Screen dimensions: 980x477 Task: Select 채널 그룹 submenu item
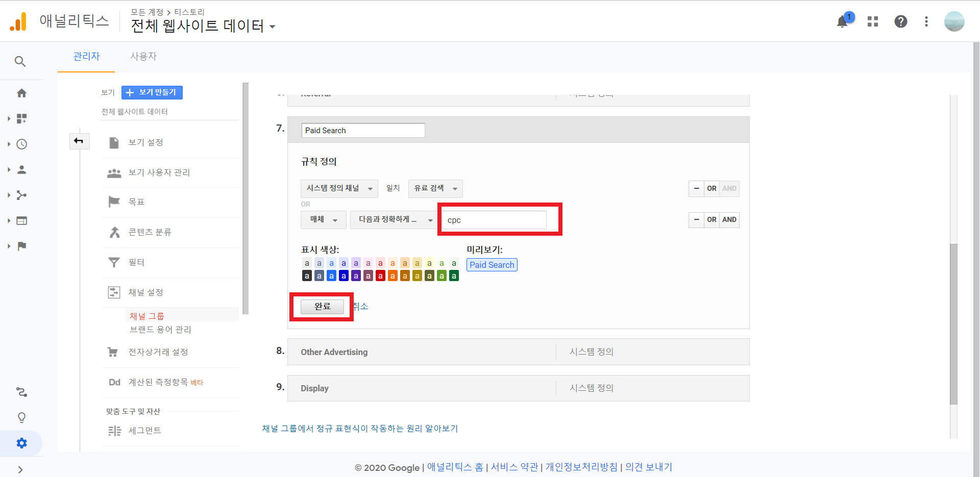(x=147, y=316)
